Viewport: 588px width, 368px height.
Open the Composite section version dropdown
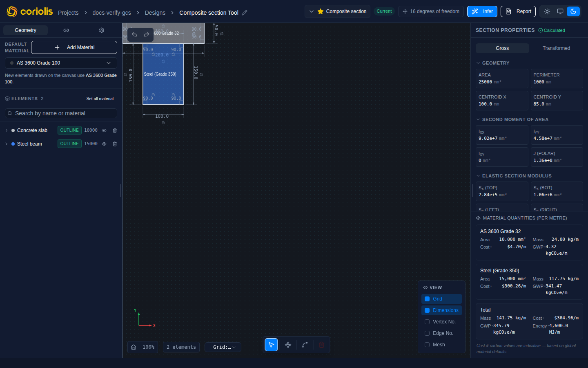pyautogui.click(x=338, y=11)
